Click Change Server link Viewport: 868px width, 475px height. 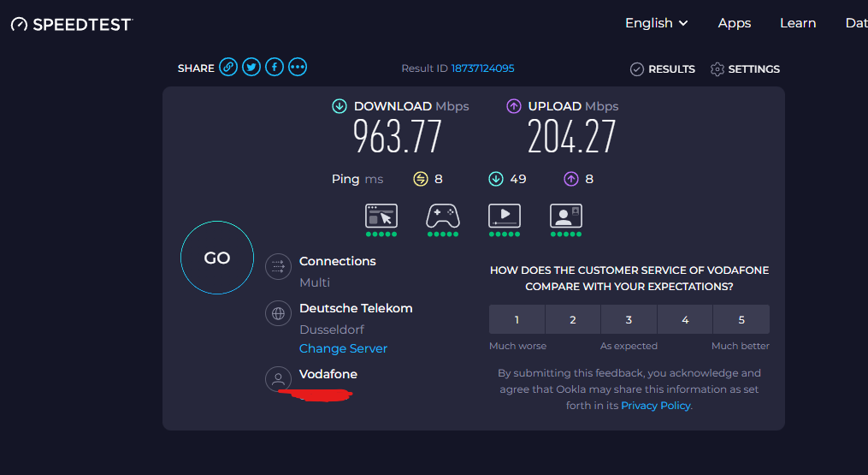(343, 348)
